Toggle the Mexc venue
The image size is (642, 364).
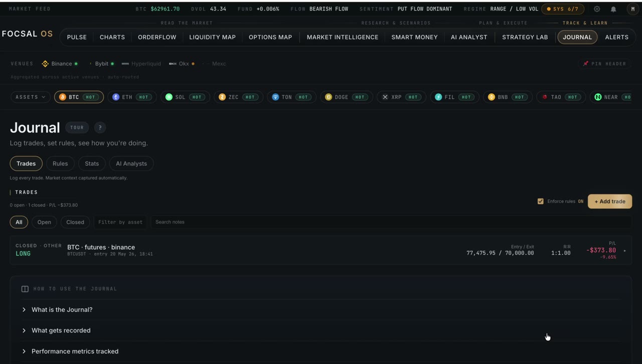tap(215, 64)
